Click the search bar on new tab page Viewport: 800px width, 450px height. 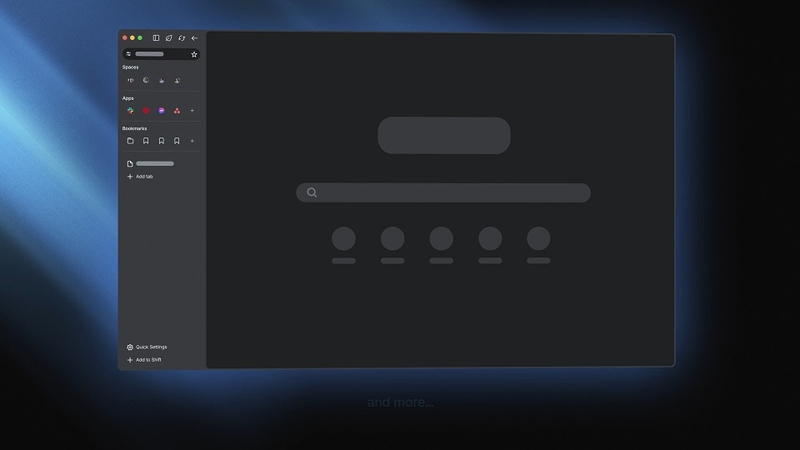click(x=443, y=192)
